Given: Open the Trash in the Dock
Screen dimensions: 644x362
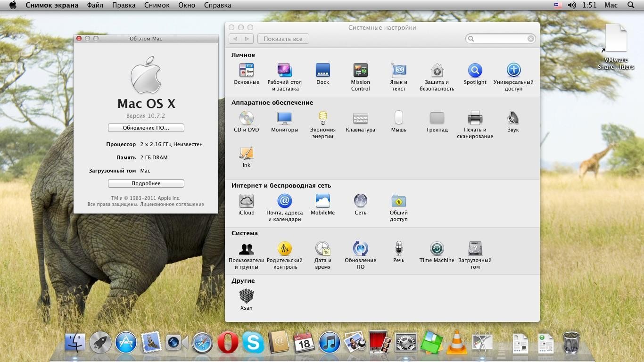Looking at the screenshot, I should click(571, 342).
